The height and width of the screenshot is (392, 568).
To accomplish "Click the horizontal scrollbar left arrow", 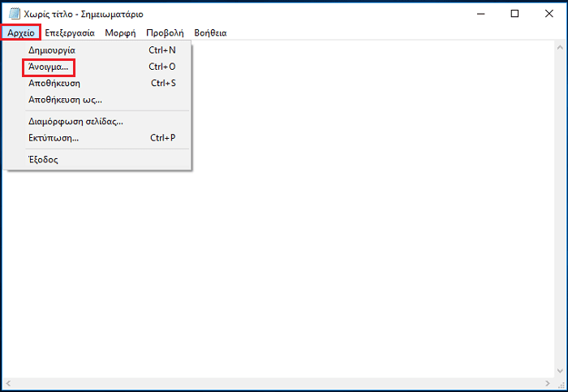I will tap(8, 383).
